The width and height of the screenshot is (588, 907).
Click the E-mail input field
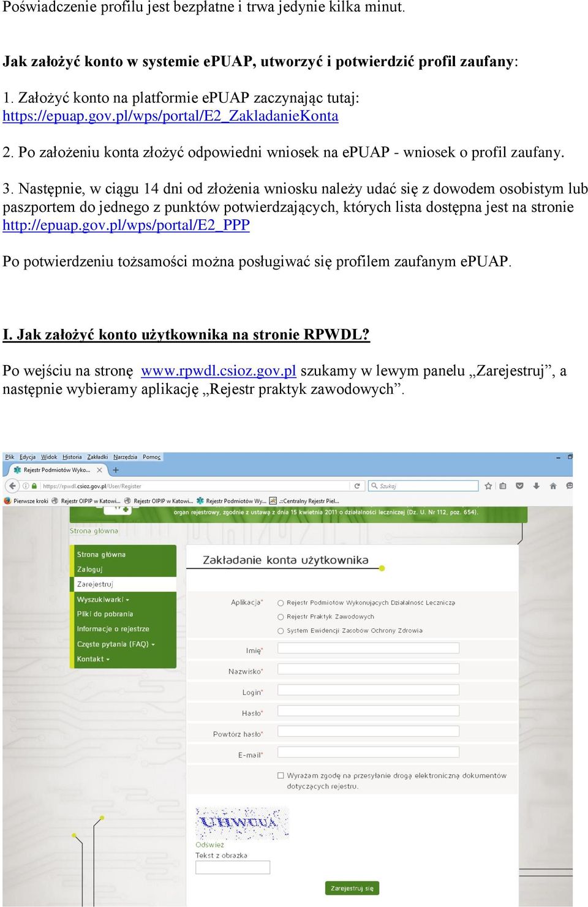(368, 752)
